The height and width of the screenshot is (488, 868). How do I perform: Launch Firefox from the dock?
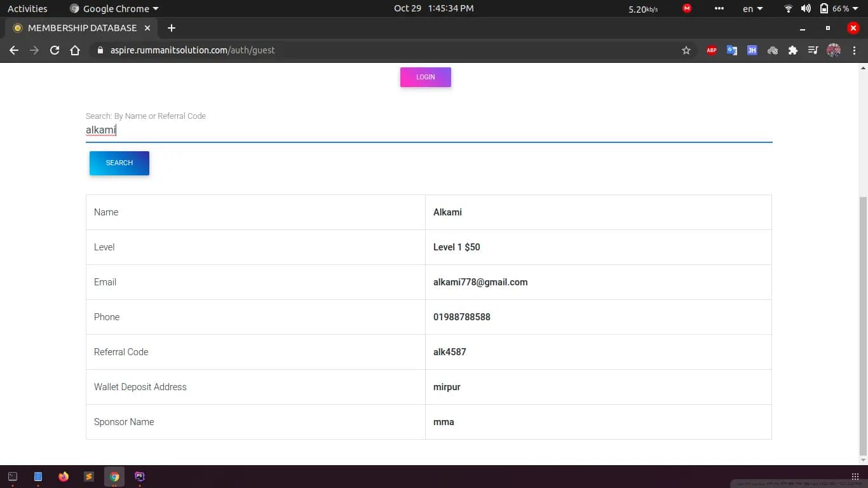[x=64, y=477]
